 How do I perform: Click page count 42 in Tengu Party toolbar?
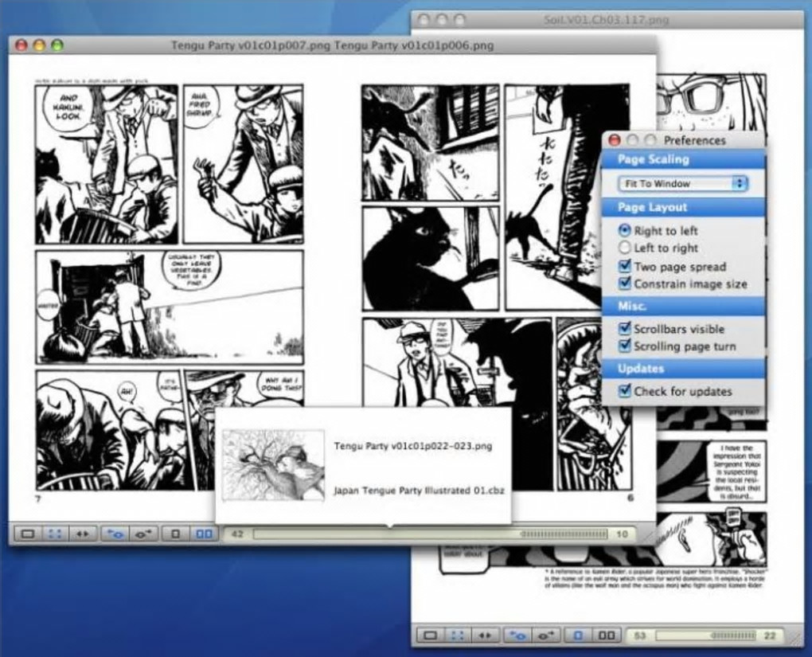click(x=237, y=534)
